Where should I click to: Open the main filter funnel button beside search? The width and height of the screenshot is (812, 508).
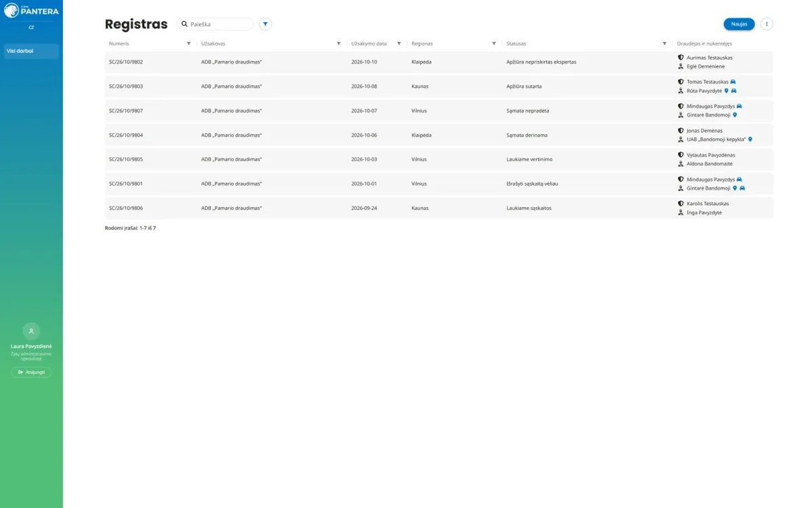[265, 24]
